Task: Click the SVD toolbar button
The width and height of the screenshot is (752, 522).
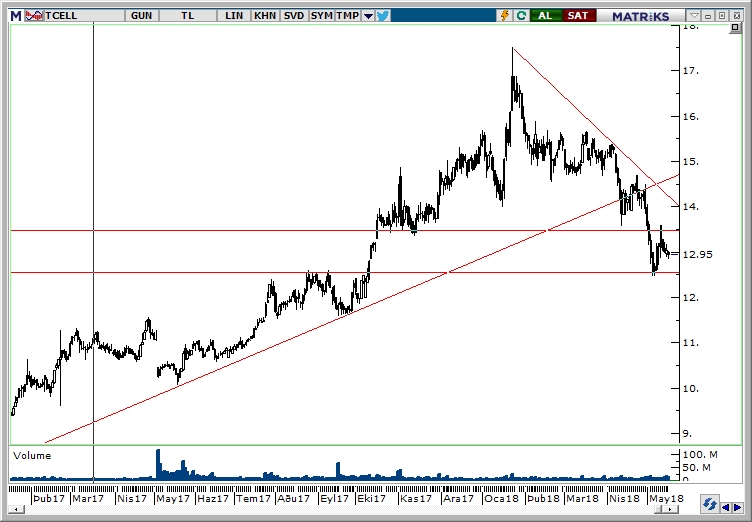Action: coord(294,16)
